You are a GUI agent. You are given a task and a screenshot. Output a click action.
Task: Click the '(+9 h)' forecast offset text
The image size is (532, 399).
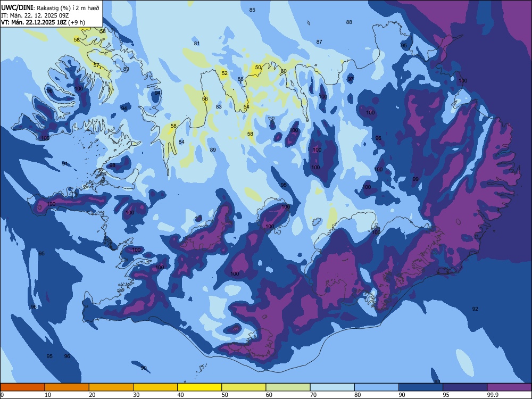tap(77, 22)
